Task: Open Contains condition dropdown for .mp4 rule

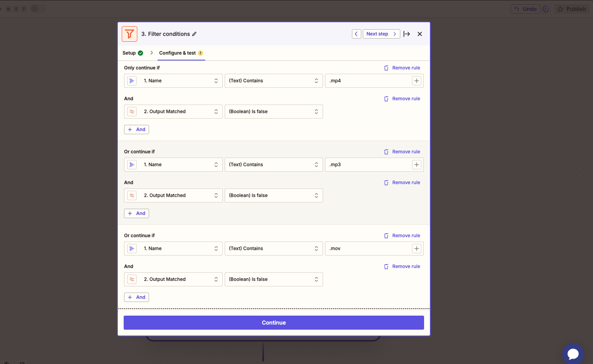Action: click(x=274, y=81)
